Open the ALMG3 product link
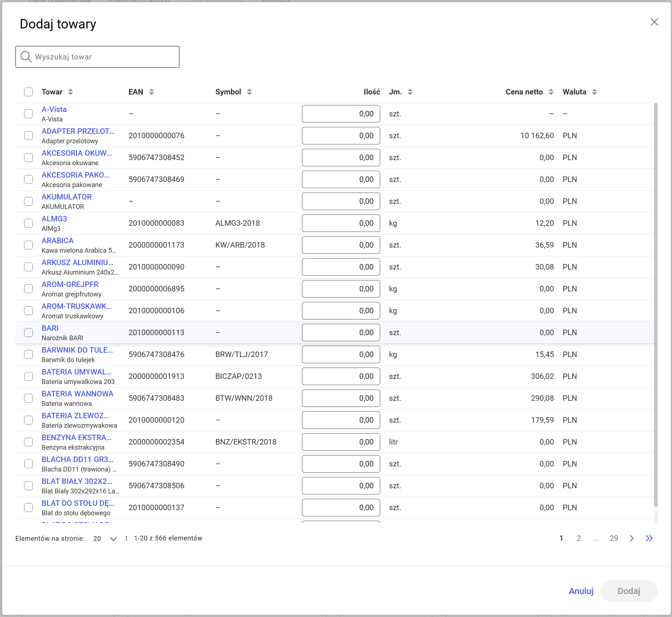The height and width of the screenshot is (617, 672). point(54,219)
